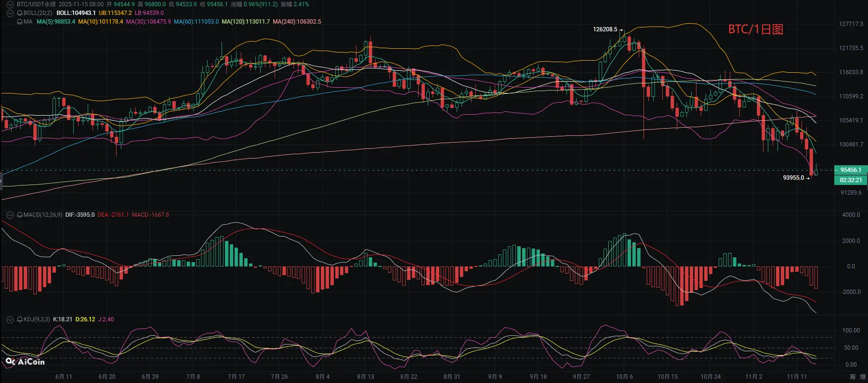Click the low price 低 94523.9
This screenshot has height=383, width=868.
pos(183,4)
